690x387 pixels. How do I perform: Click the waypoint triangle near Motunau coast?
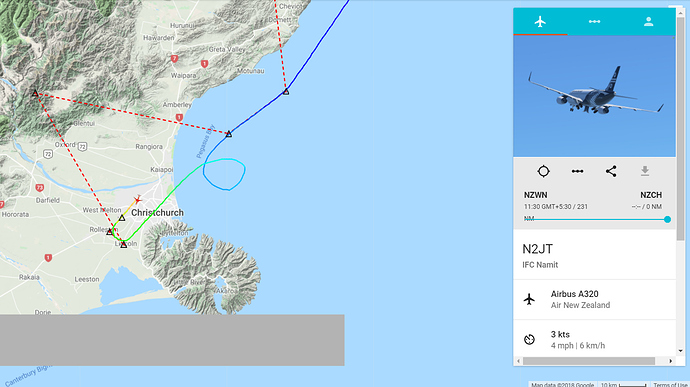click(286, 92)
